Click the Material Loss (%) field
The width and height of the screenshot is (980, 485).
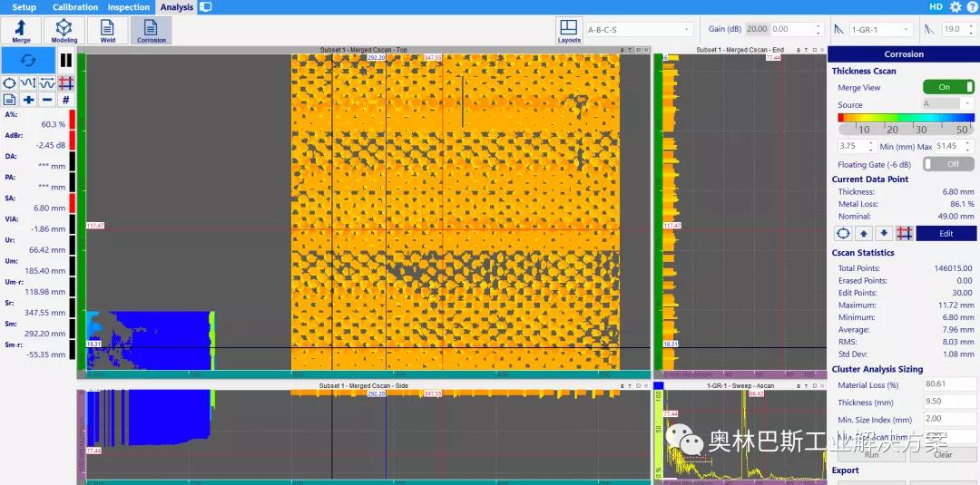tap(950, 385)
